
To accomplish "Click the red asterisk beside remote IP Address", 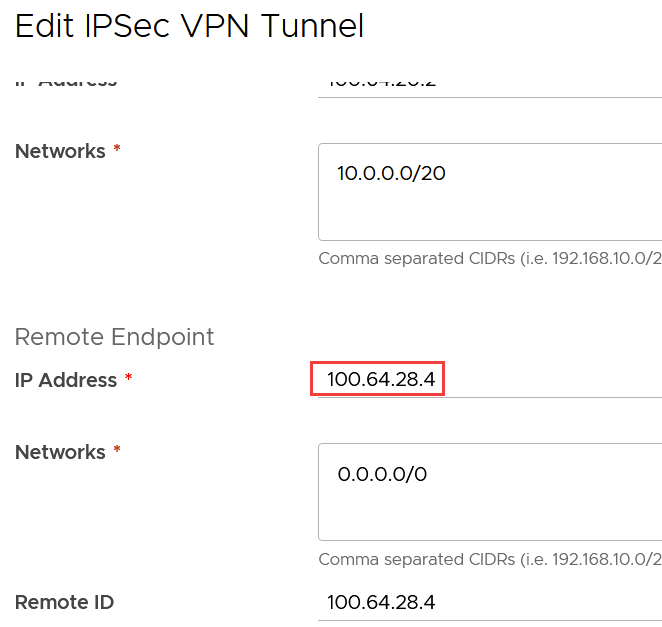I will pos(128,379).
